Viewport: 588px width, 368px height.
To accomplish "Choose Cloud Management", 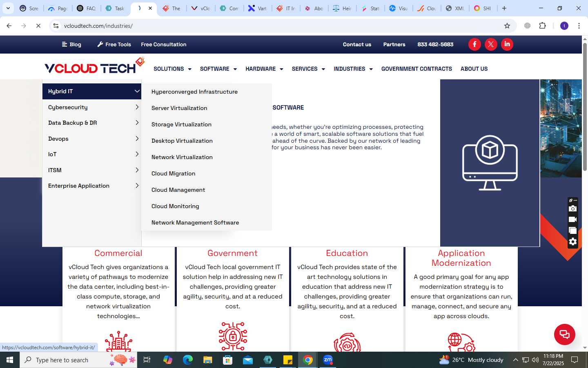I will pos(178,190).
